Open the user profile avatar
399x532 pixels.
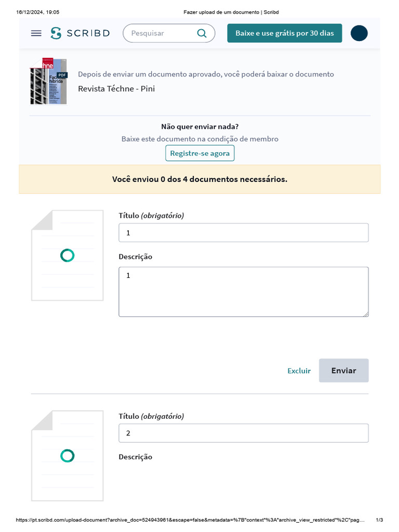[x=359, y=33]
